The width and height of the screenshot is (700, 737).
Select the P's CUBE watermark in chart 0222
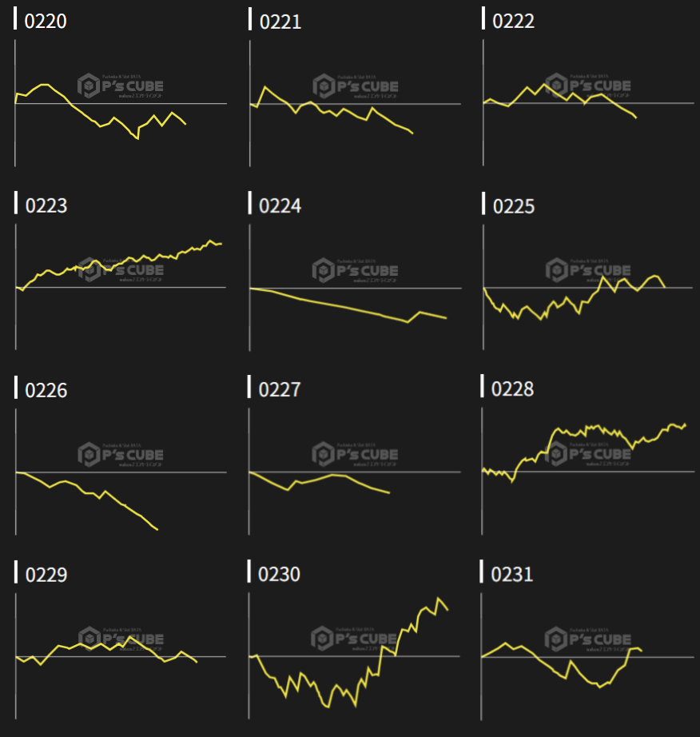(x=588, y=86)
